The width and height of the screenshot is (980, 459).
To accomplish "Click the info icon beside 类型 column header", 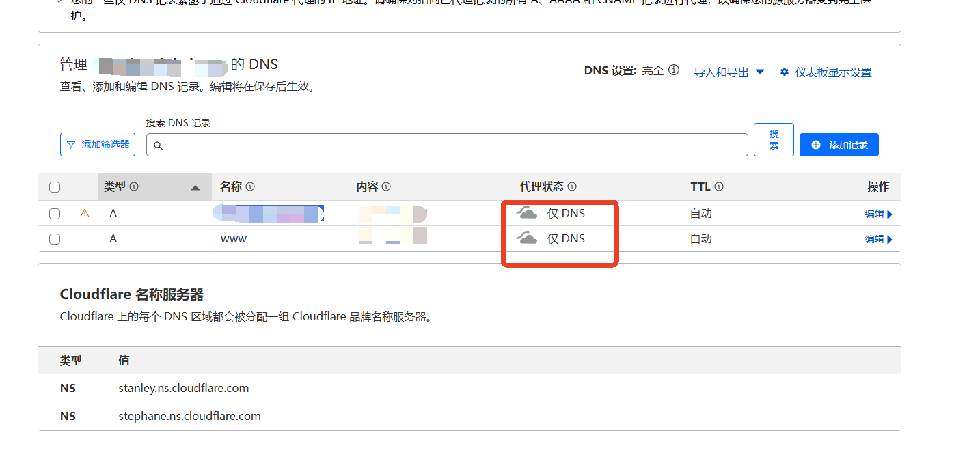I will (x=134, y=187).
